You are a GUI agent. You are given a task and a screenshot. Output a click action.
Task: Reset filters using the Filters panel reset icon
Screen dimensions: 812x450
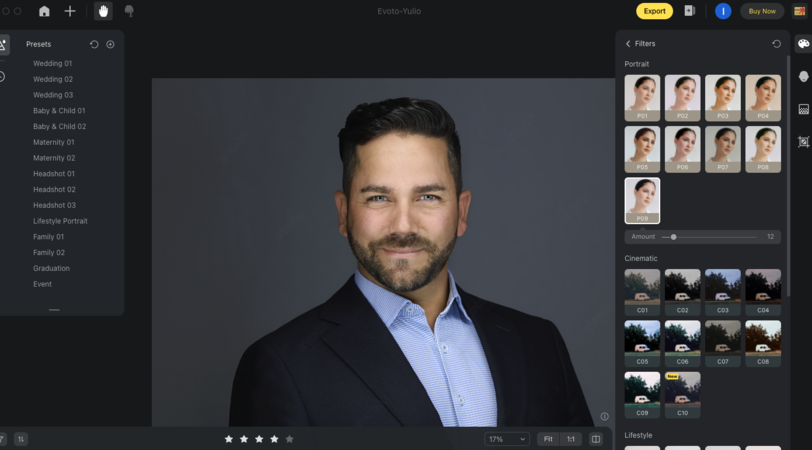click(x=777, y=44)
